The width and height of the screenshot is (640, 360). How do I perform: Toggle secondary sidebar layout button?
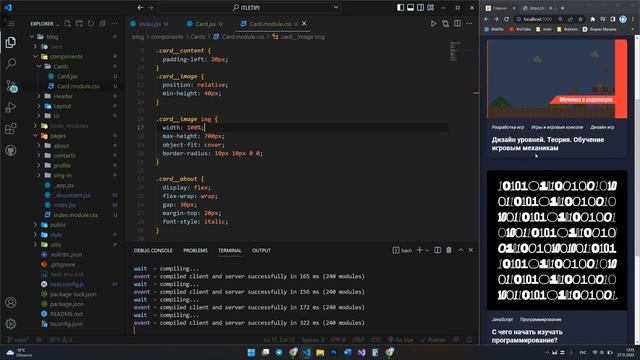pyautogui.click(x=420, y=8)
